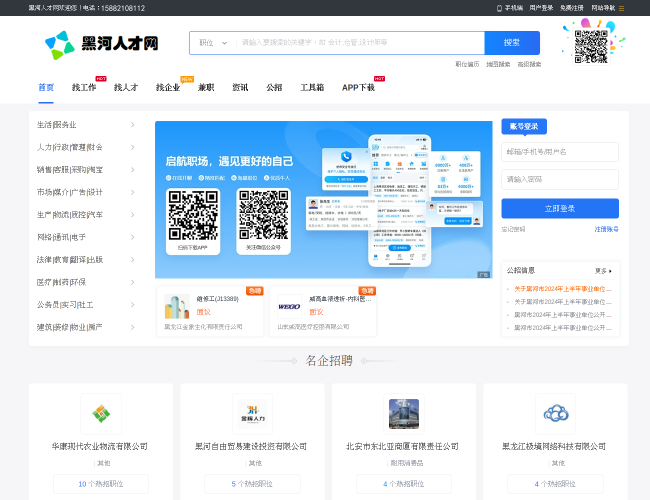Focus the 请输入密码 password field
The width and height of the screenshot is (650, 500).
(560, 180)
